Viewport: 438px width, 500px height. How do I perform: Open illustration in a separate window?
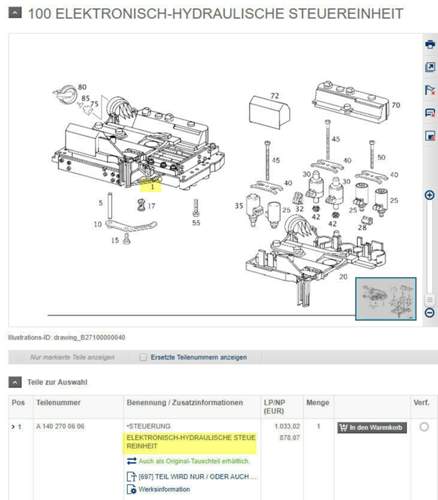(430, 67)
